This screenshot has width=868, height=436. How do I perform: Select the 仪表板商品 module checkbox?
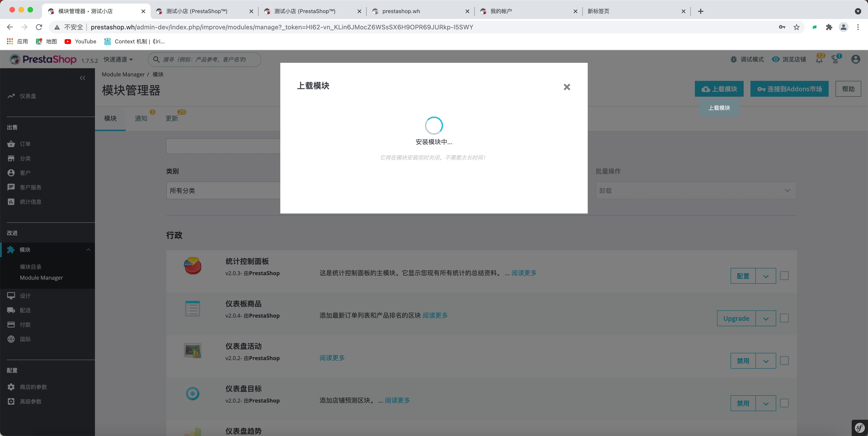(784, 318)
